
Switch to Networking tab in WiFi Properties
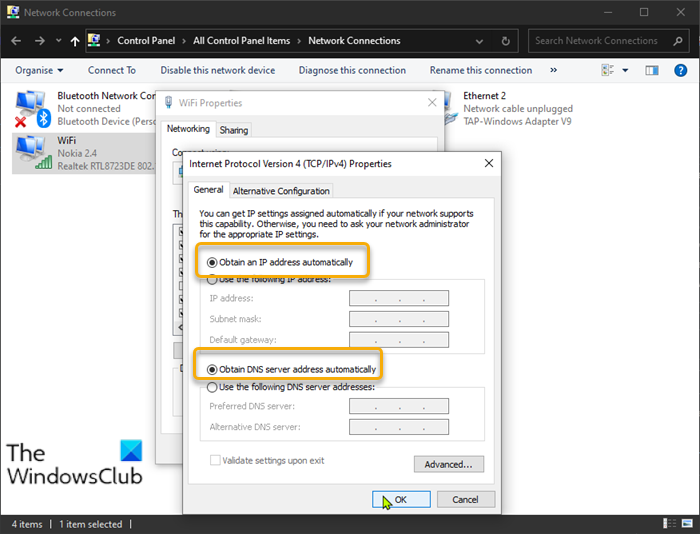[188, 129]
